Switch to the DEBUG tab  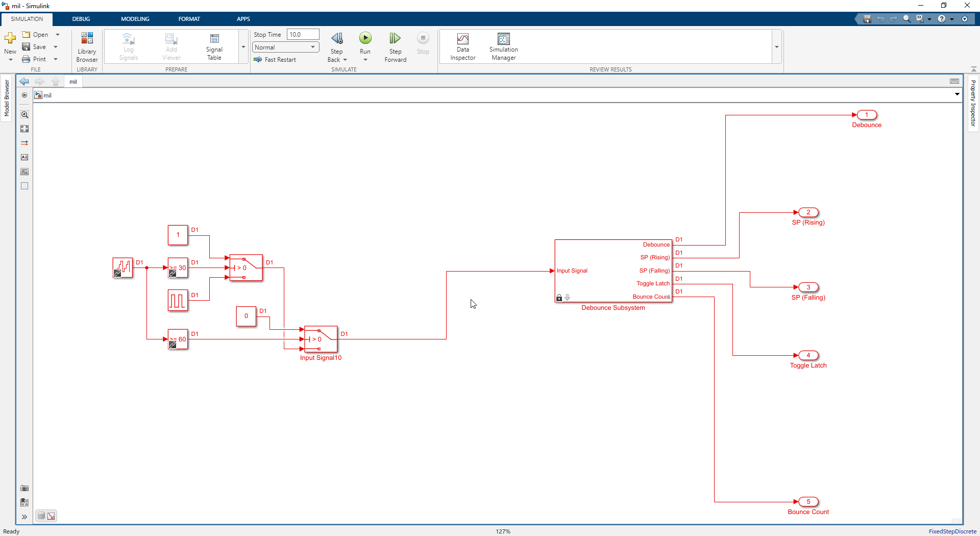click(x=81, y=19)
